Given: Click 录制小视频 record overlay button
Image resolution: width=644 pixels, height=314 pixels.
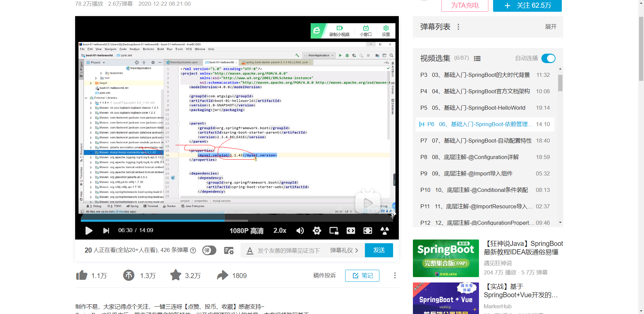Looking at the screenshot, I should 339,31.
